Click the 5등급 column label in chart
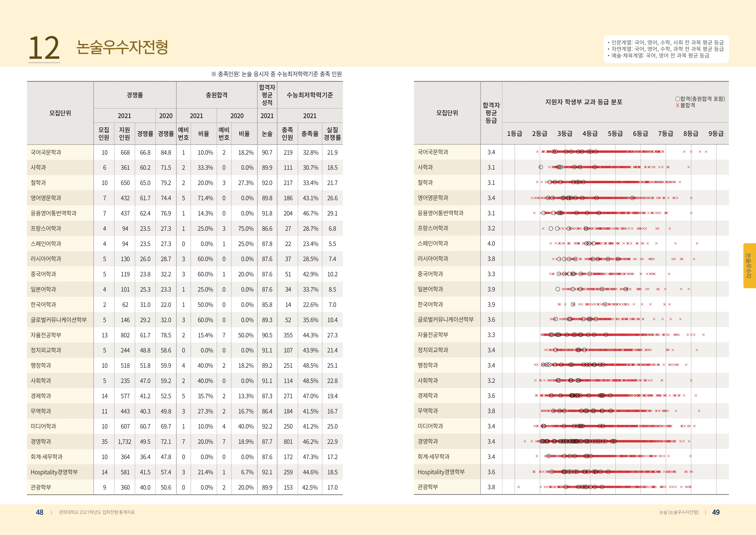The height and width of the screenshot is (535, 756). pos(615,133)
